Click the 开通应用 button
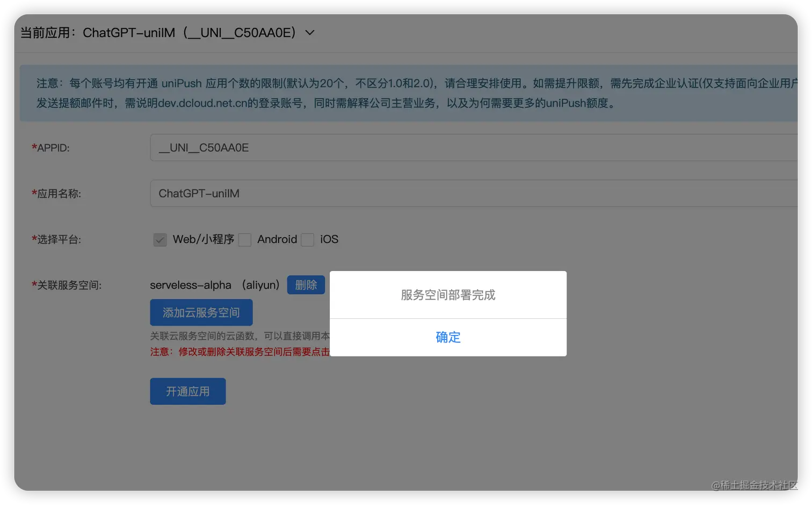The width and height of the screenshot is (812, 505). [188, 391]
